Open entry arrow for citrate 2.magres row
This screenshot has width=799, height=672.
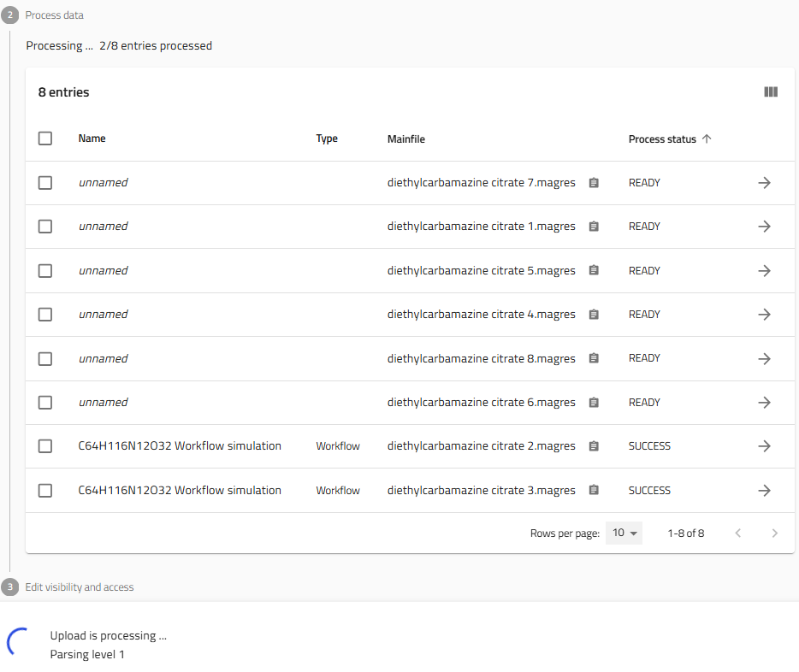pos(764,446)
